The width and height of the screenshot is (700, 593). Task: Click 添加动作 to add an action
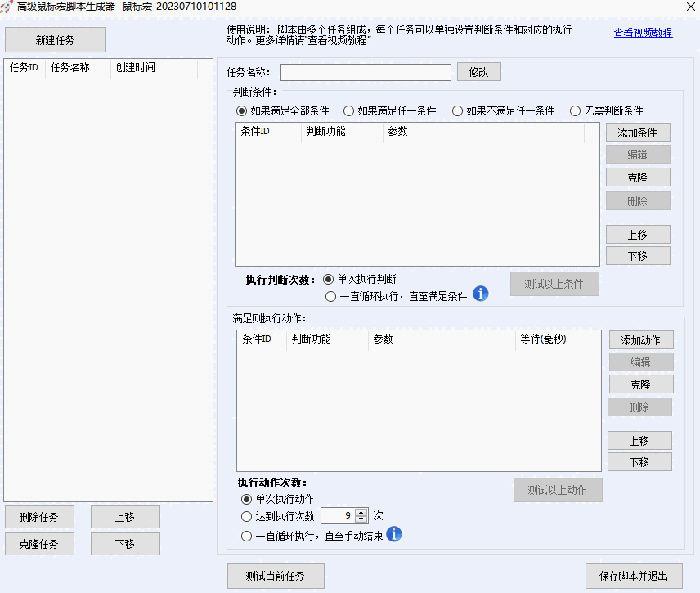click(639, 339)
